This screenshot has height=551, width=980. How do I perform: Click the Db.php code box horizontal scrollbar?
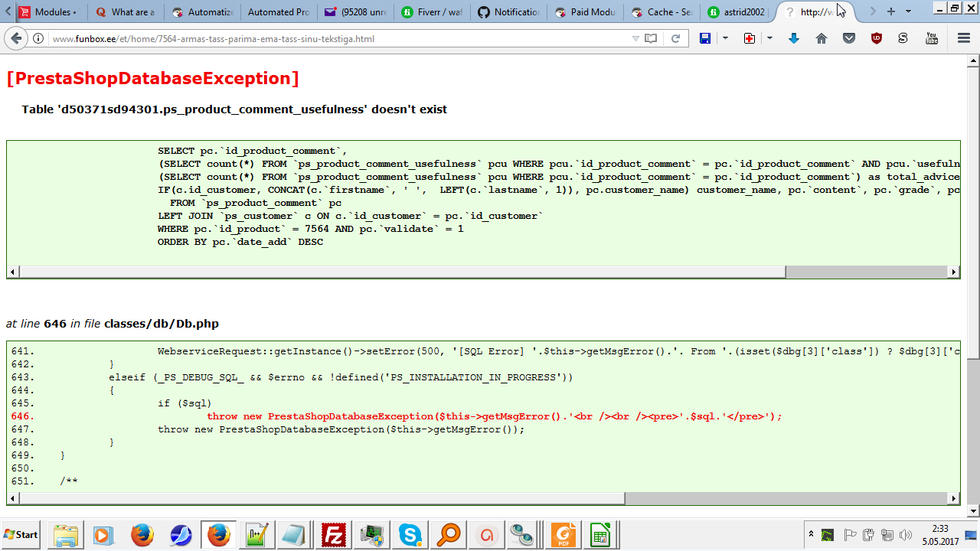[x=322, y=498]
